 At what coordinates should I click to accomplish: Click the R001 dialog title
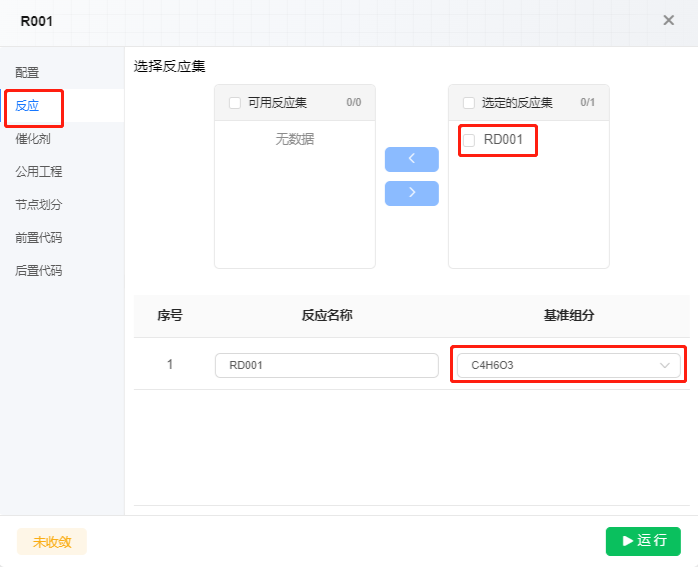(x=37, y=21)
